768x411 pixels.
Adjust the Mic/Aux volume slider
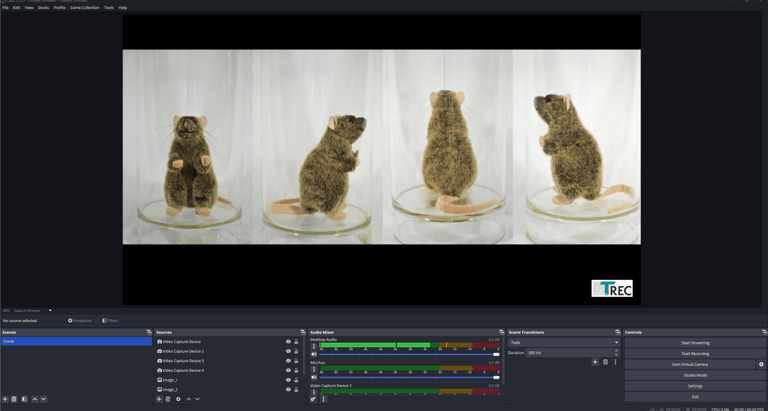pos(409,377)
